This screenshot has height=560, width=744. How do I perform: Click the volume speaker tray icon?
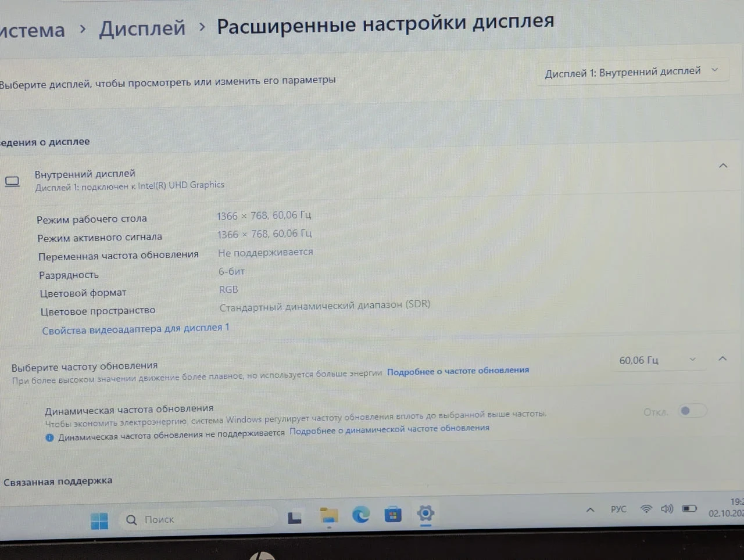[667, 509]
